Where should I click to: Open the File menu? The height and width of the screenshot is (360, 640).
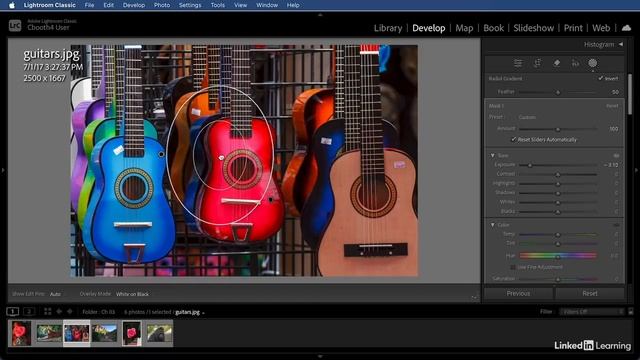89,5
